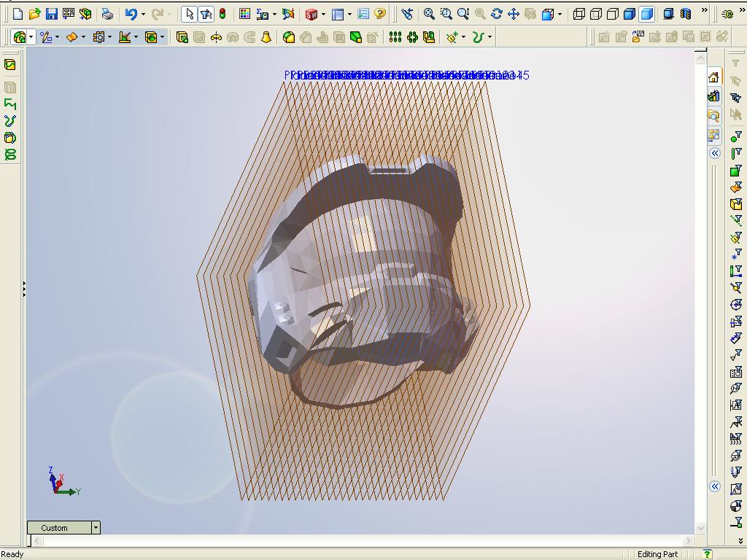Toggle the selection filter toolbar button
747x560 pixels.
tap(206, 14)
